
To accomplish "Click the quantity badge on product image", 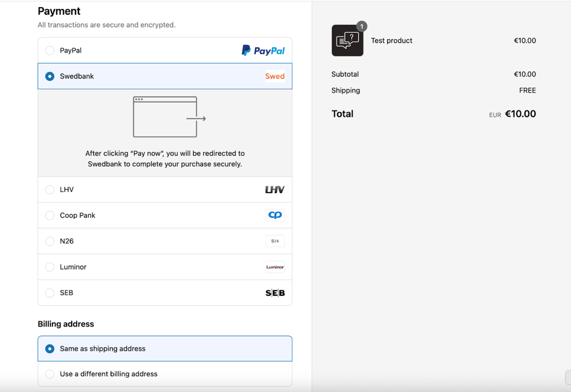I will click(x=362, y=26).
